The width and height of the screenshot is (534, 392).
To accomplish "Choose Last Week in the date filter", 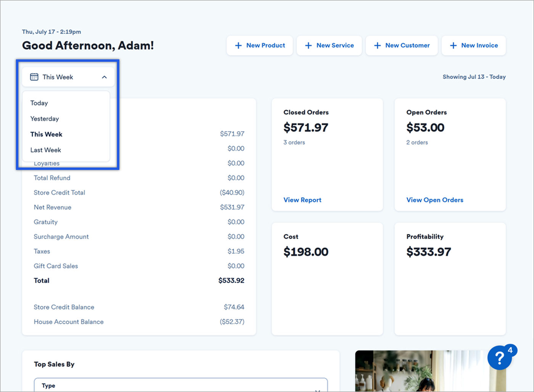I will tap(45, 150).
